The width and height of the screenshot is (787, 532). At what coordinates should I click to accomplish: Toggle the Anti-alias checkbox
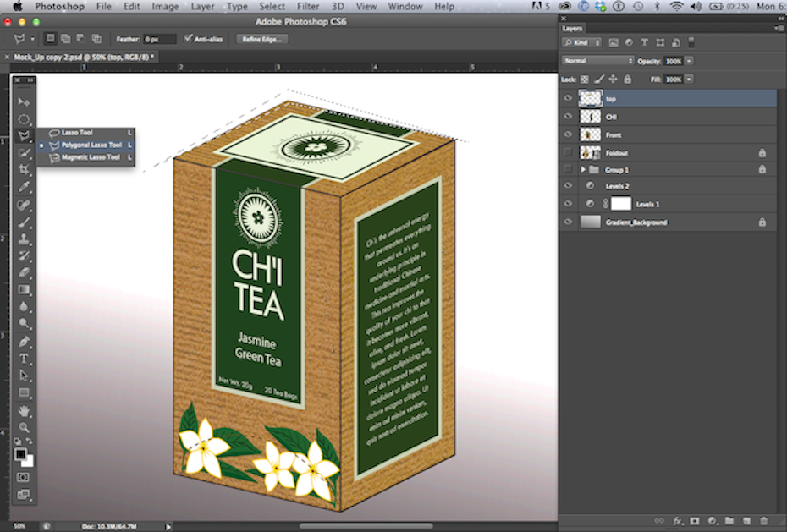pos(189,39)
